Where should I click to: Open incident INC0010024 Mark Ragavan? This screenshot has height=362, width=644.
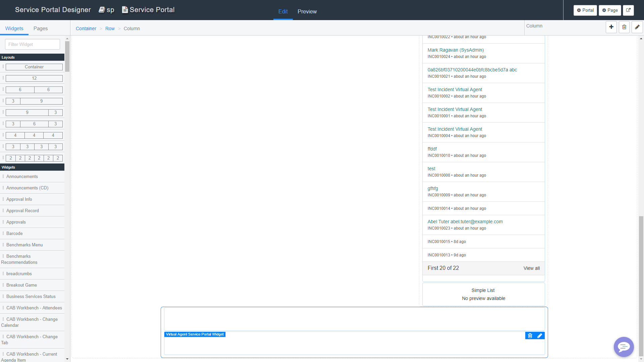click(x=455, y=50)
